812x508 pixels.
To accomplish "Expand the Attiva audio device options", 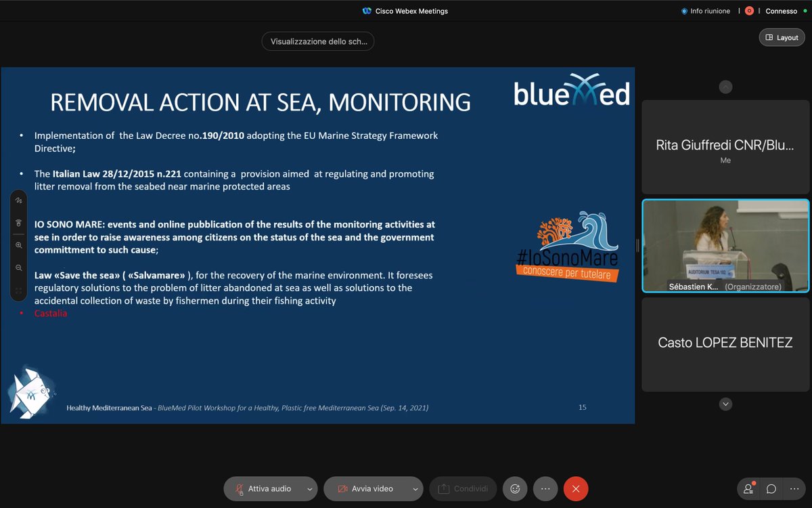I will pos(308,488).
